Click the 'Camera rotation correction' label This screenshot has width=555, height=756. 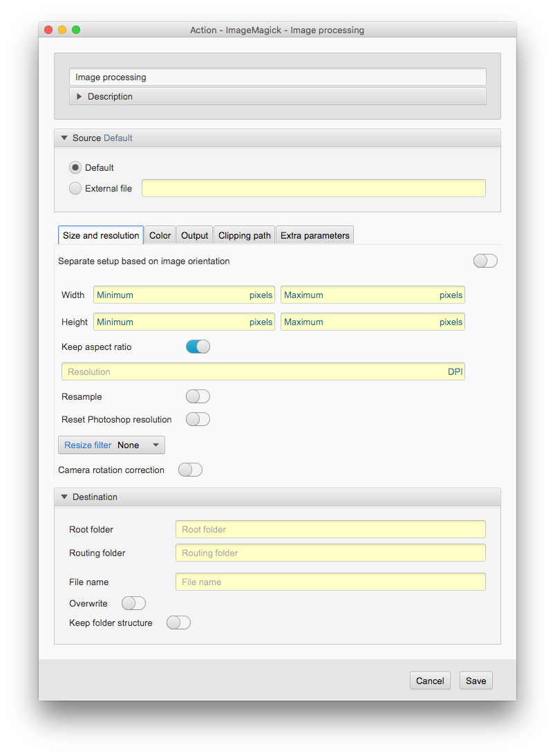coord(111,470)
